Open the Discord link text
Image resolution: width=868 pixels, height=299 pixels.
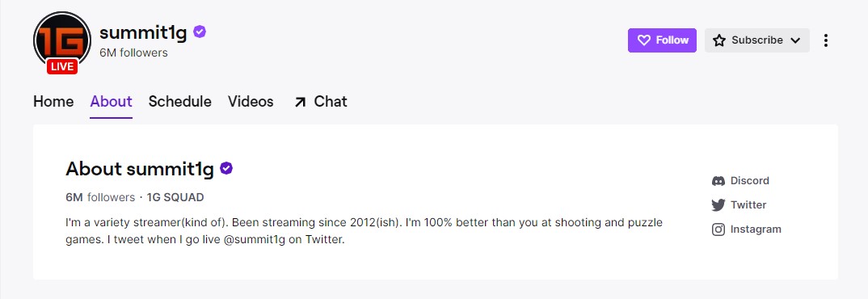749,180
